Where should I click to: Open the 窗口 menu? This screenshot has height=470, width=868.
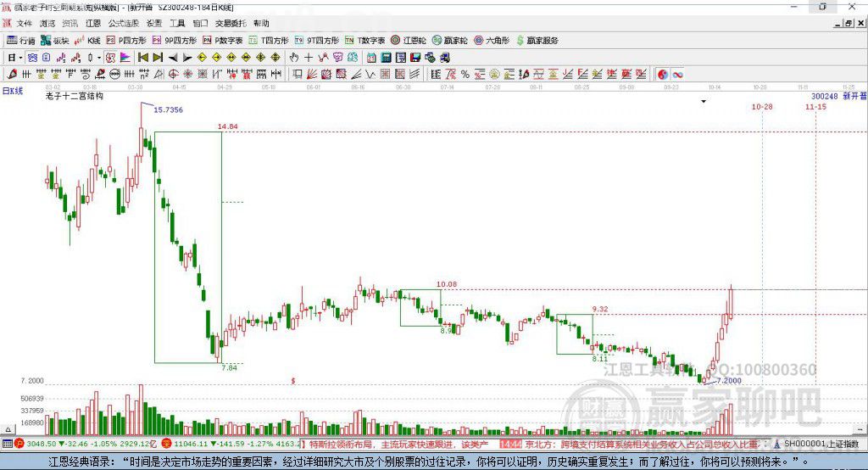tap(200, 23)
